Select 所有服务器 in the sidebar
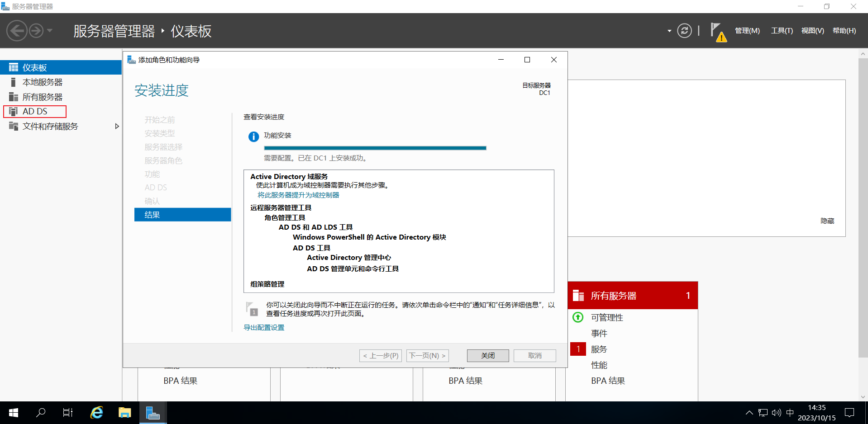The width and height of the screenshot is (868, 424). 61,97
